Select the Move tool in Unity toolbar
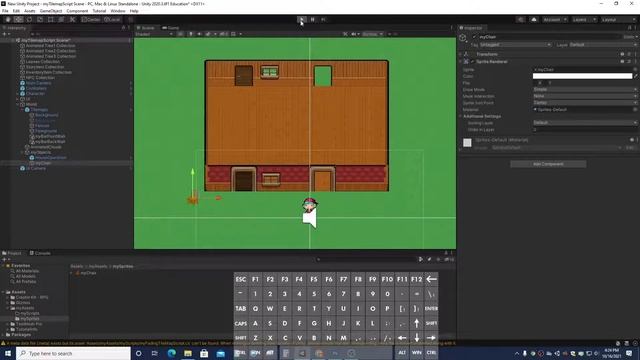Viewport: 640px width, 360px height. click(18, 20)
